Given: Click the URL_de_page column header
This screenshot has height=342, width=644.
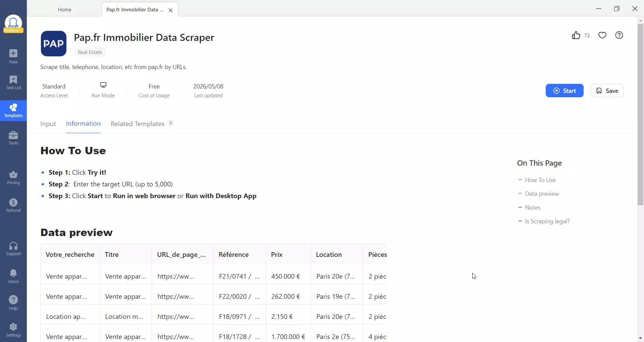Looking at the screenshot, I should tap(182, 254).
